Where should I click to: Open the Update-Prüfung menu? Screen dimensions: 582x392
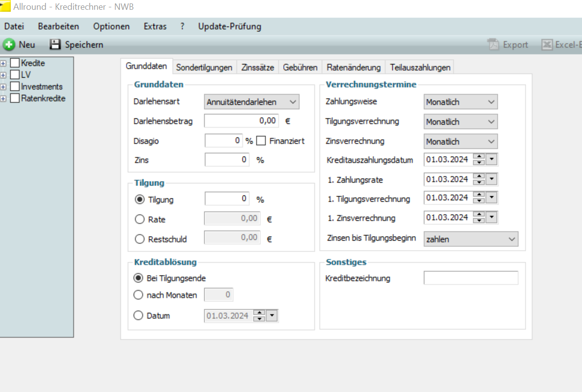pyautogui.click(x=229, y=26)
